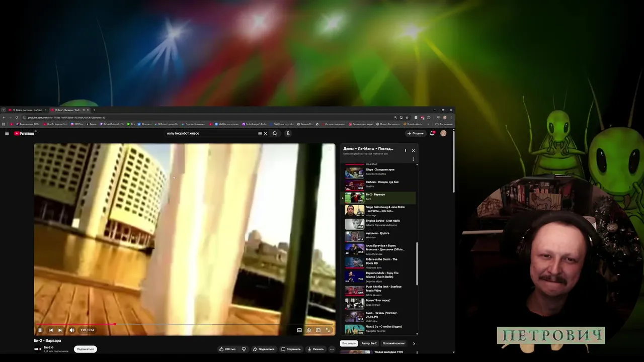This screenshot has width=644, height=362.
Task: Start voice search with the microphone
Action: point(288,133)
